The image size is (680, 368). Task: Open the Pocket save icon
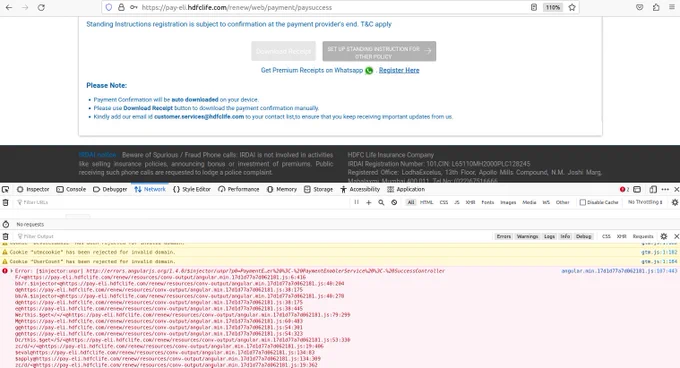tap(640, 7)
